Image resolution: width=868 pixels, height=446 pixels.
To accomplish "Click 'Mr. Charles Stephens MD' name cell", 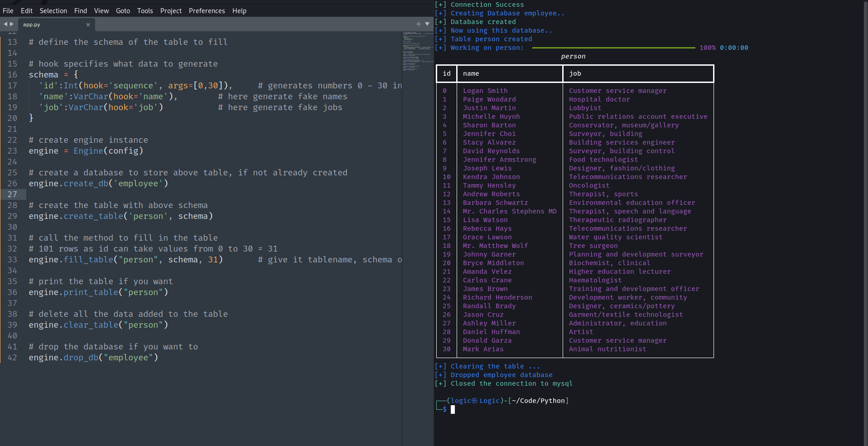I will [510, 211].
